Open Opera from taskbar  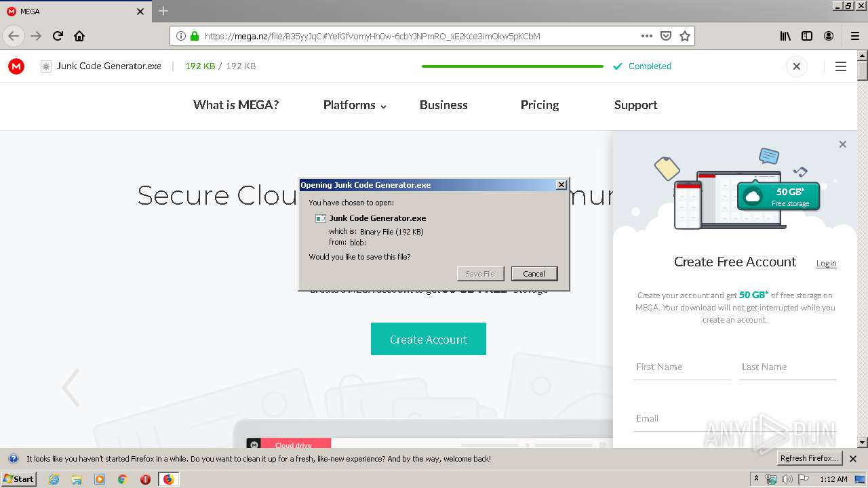pyautogui.click(x=145, y=479)
